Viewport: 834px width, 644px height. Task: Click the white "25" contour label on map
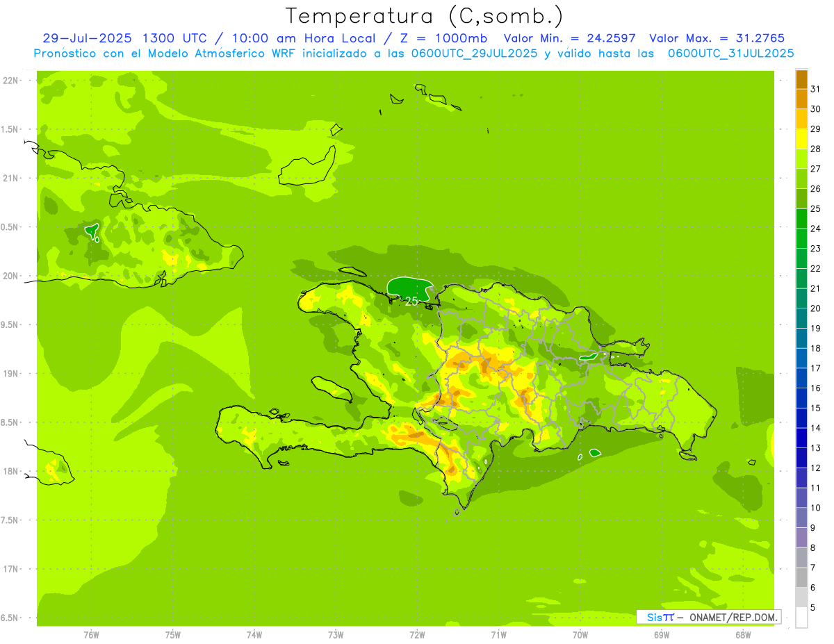pos(411,301)
